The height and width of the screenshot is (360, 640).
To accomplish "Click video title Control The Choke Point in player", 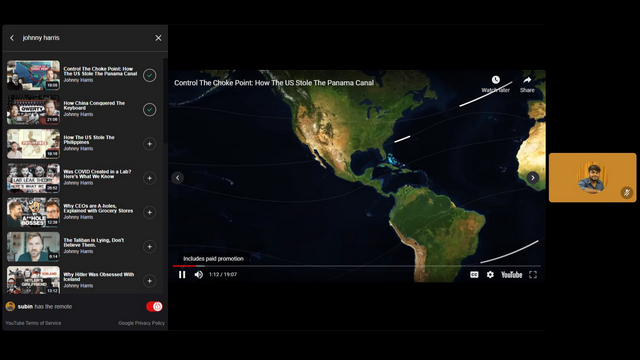I will [x=274, y=83].
